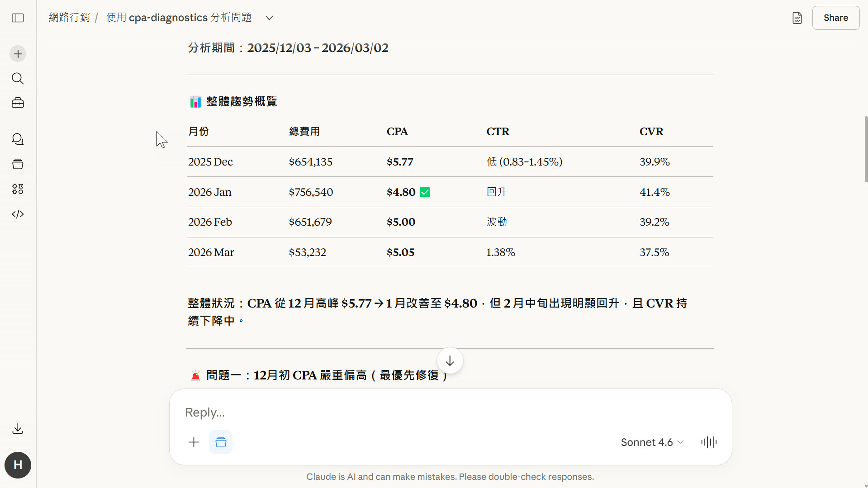
Task: Open the search icon in sidebar
Action: click(18, 78)
